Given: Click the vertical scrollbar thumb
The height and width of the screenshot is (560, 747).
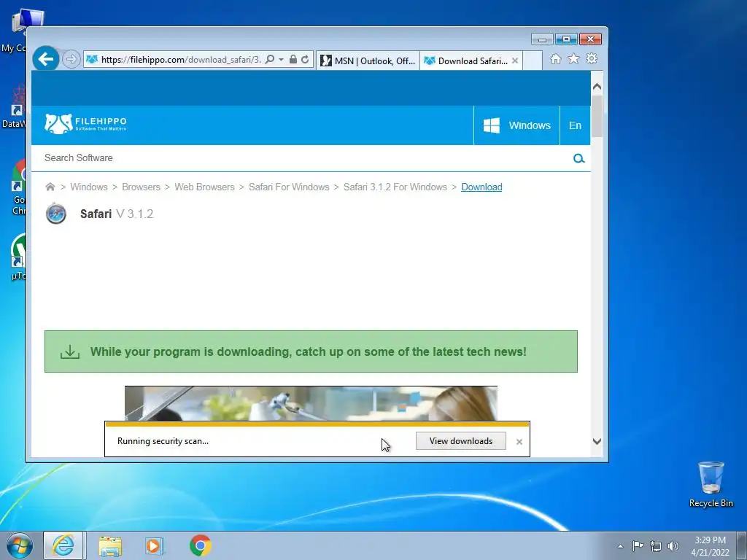Looking at the screenshot, I should tap(597, 116).
